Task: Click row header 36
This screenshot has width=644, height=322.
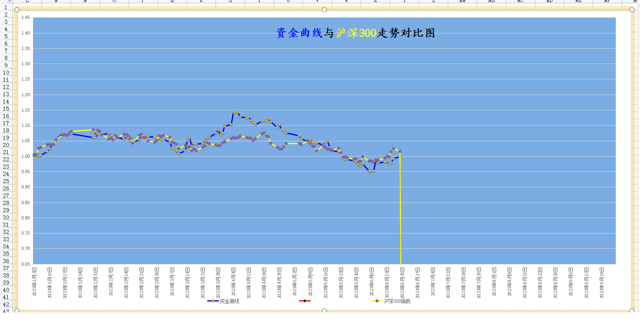Action: click(6, 261)
